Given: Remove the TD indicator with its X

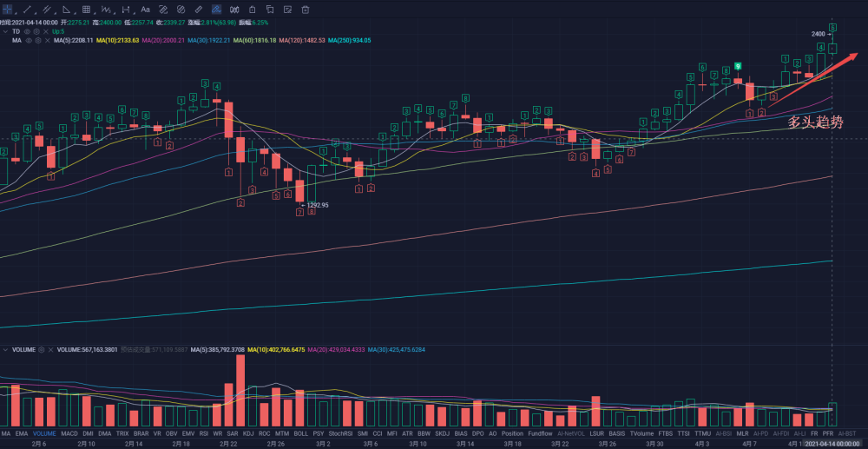Looking at the screenshot, I should [46, 31].
